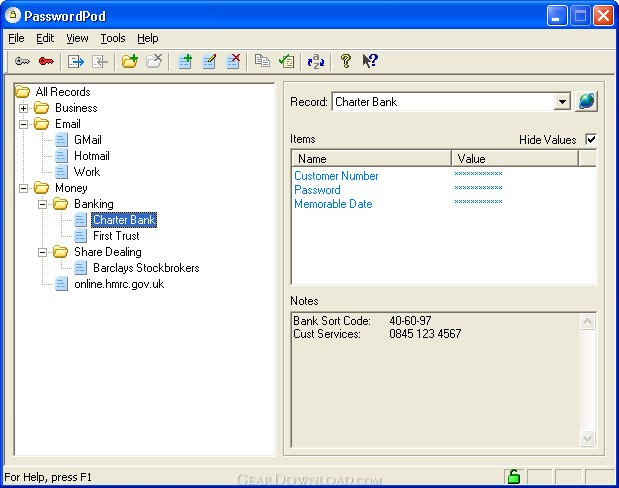Click the online.hmrc.gov.uk record icon
Viewport: 619px width, 488px height.
(61, 284)
